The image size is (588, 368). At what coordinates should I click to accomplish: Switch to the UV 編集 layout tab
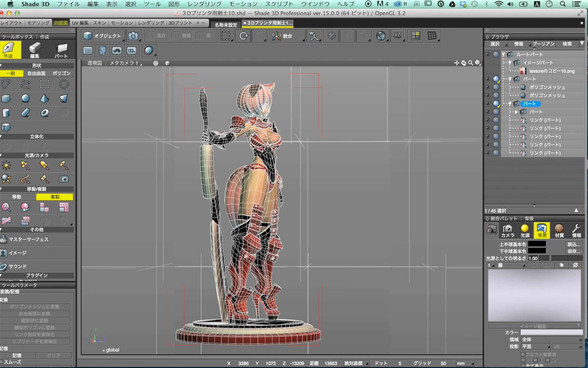point(80,23)
